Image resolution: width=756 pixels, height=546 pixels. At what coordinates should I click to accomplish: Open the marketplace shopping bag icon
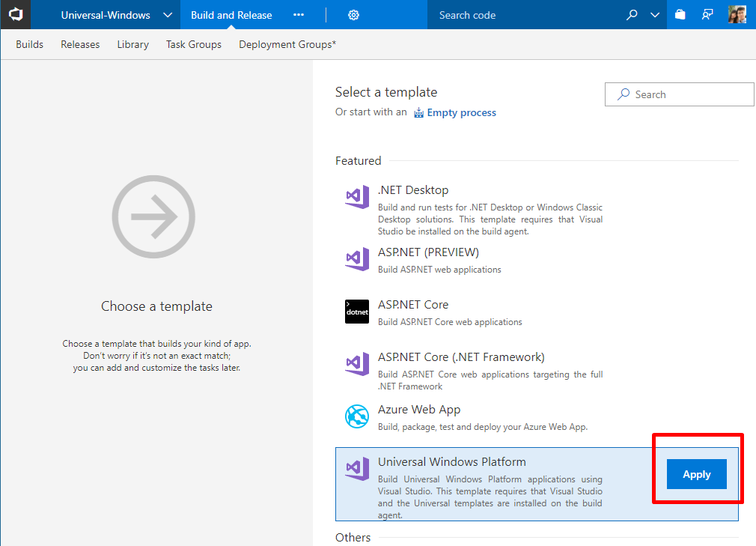pyautogui.click(x=680, y=15)
